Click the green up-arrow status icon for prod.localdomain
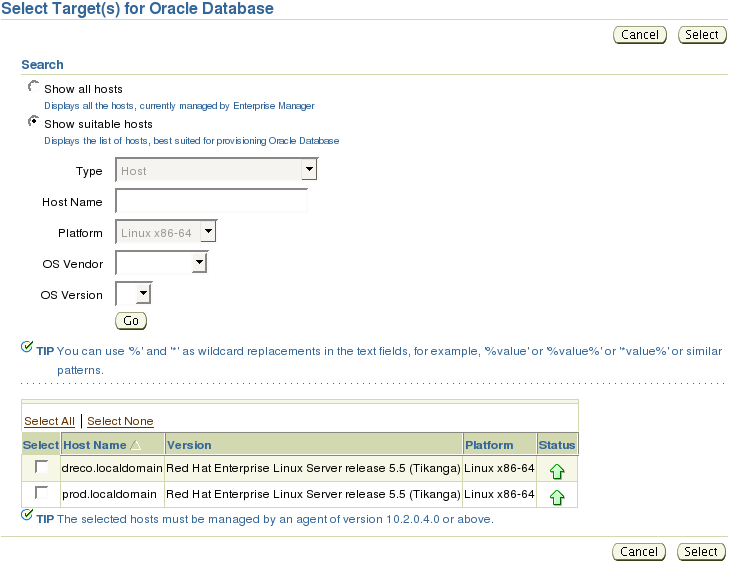Viewport: 729px width, 564px height. pyautogui.click(x=557, y=498)
